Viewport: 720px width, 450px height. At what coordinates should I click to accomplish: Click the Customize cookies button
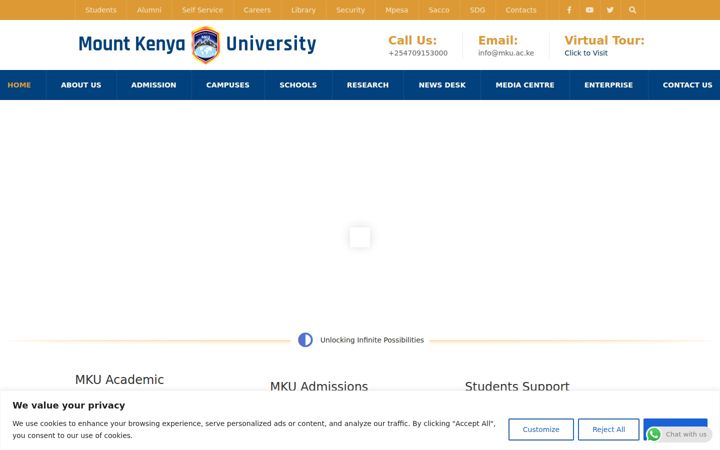(541, 429)
